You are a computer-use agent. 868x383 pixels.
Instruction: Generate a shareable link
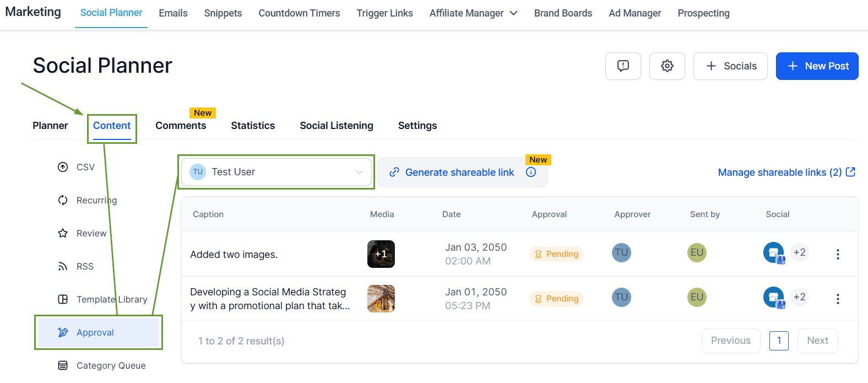click(453, 172)
